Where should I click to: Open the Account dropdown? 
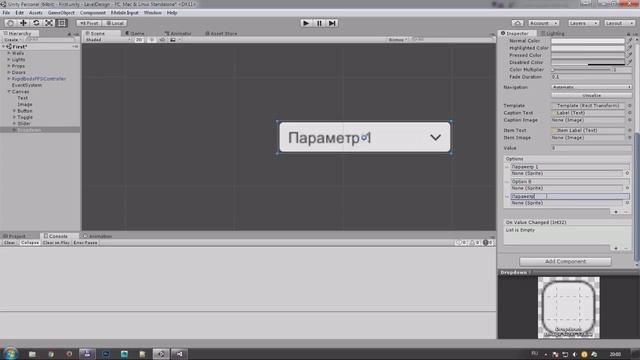543,23
